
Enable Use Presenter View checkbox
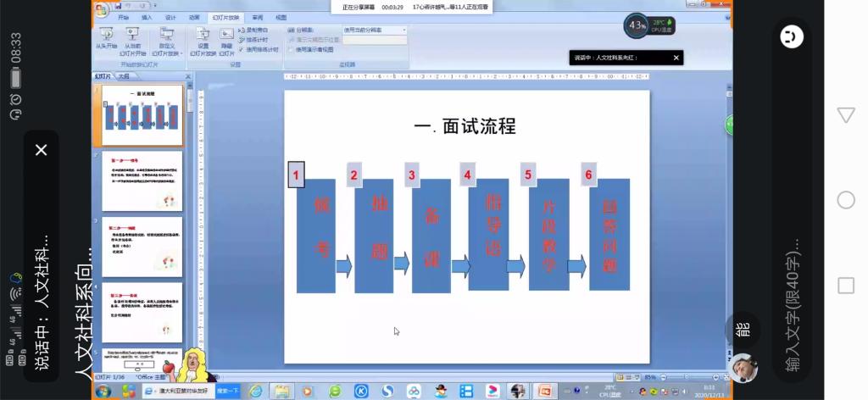point(291,49)
